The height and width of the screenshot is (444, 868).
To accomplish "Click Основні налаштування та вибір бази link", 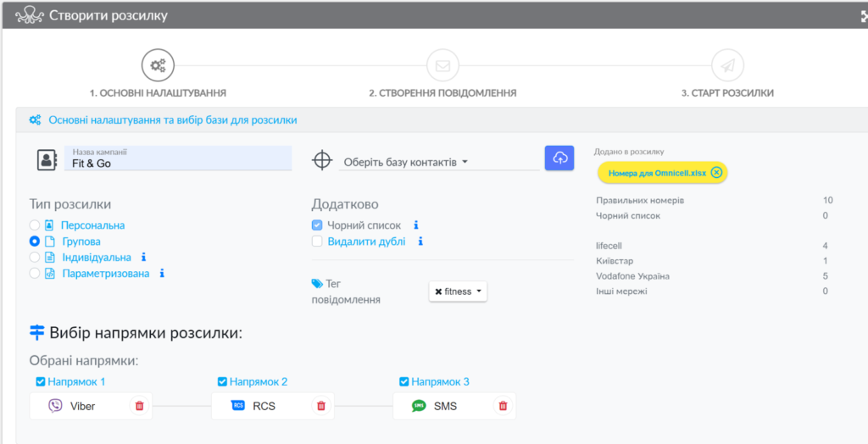I will point(173,119).
